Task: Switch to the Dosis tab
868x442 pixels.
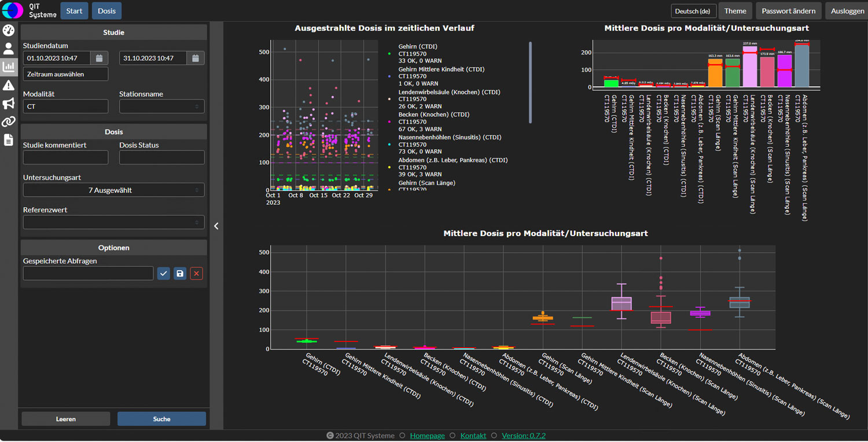Action: point(106,10)
